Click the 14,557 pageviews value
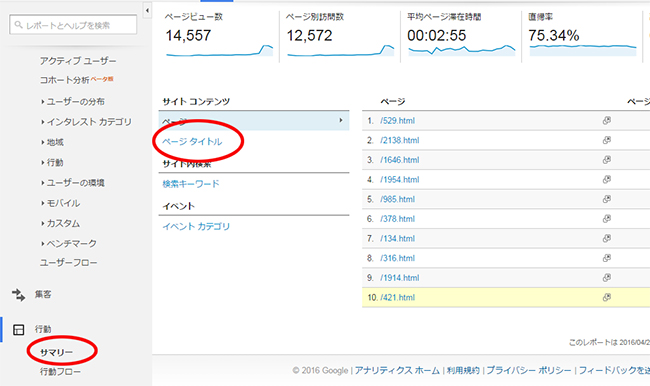 (188, 36)
